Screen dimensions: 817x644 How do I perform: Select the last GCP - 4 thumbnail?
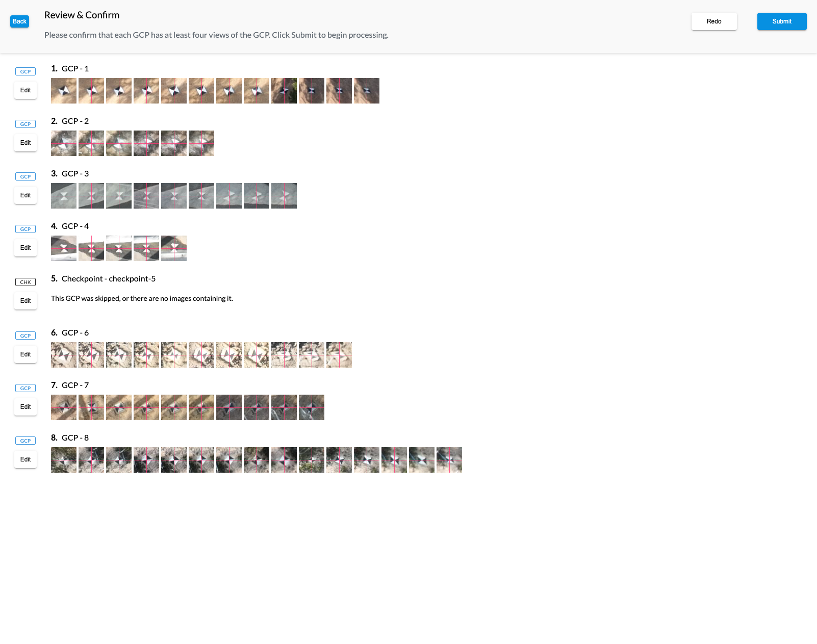pyautogui.click(x=174, y=248)
